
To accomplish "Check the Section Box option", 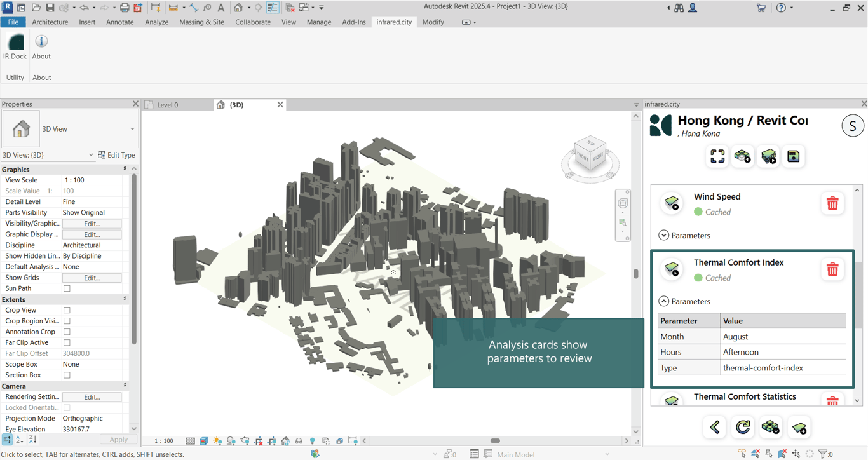I will (x=67, y=375).
